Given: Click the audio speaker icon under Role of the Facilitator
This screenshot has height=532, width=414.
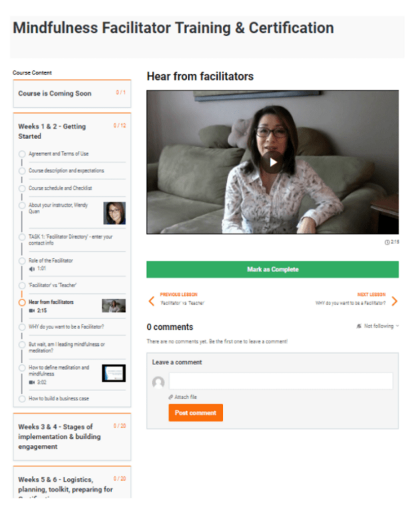Looking at the screenshot, I should tap(31, 269).
